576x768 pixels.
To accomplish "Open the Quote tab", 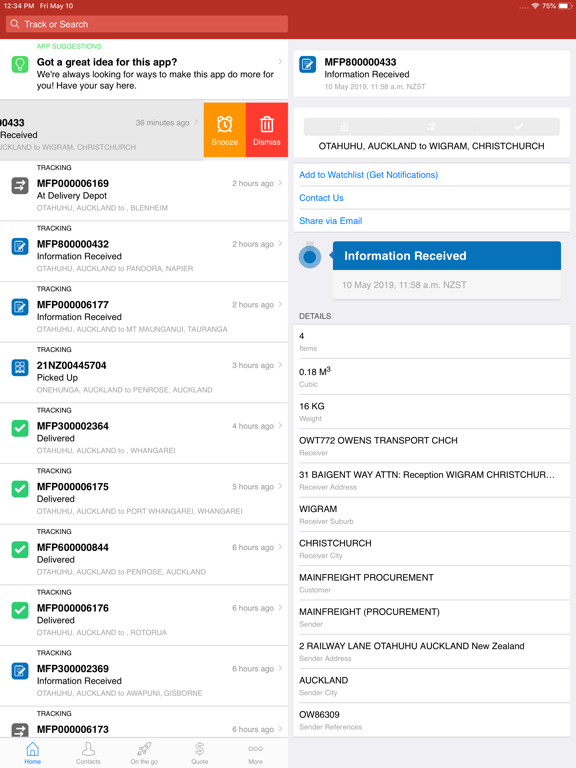I will (x=200, y=753).
